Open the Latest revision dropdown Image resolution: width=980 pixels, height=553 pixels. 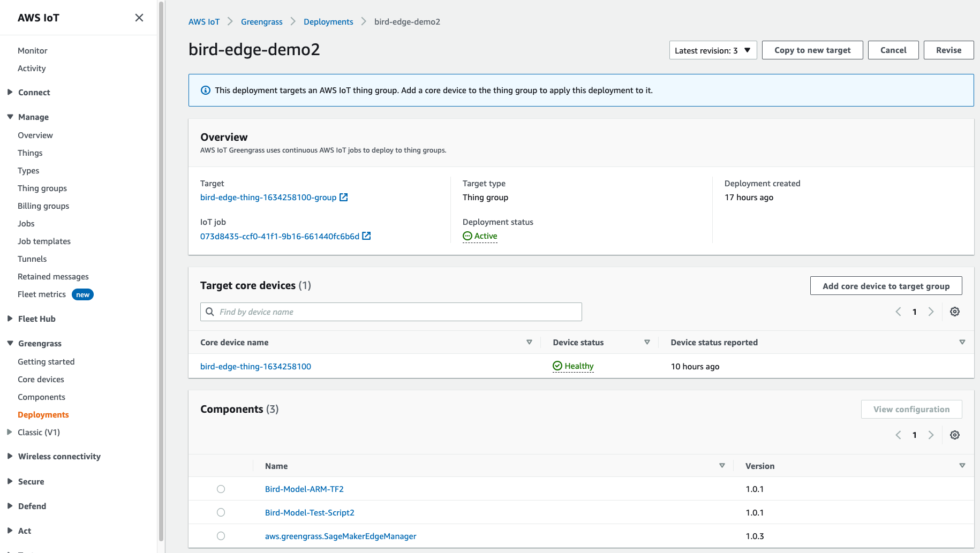click(x=713, y=50)
